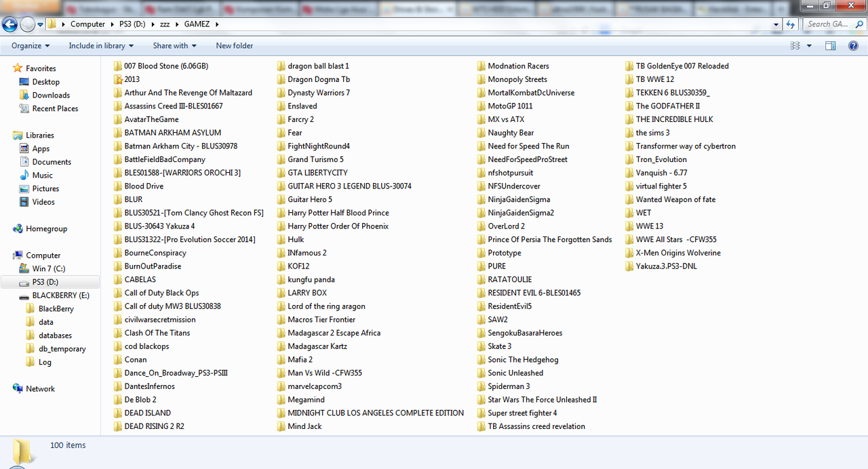Select Homegroup in the navigation pane
868x469 pixels.
(x=46, y=229)
